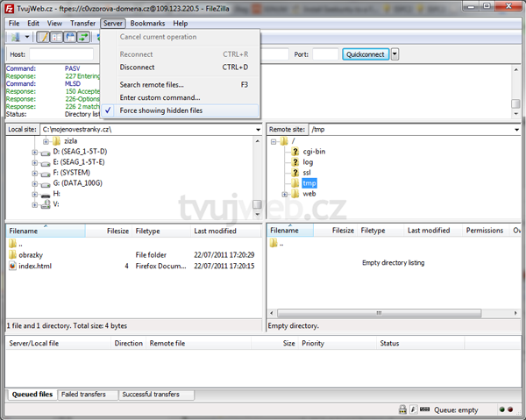Sort remote files by Filetype column
Image resolution: width=526 pixels, height=420 pixels.
tap(380, 231)
